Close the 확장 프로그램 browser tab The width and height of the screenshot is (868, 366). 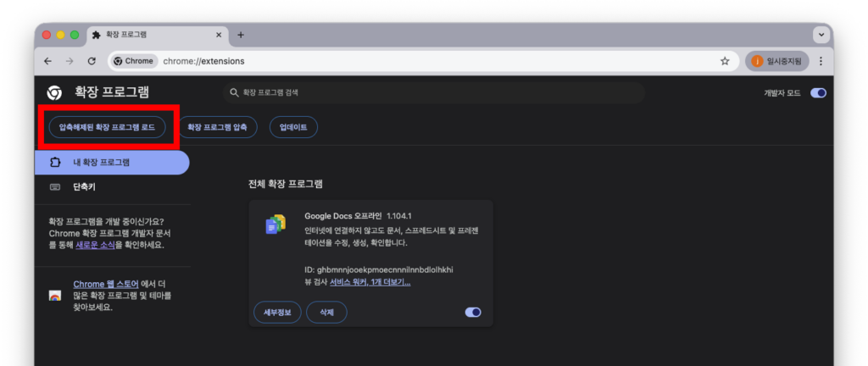pos(219,35)
